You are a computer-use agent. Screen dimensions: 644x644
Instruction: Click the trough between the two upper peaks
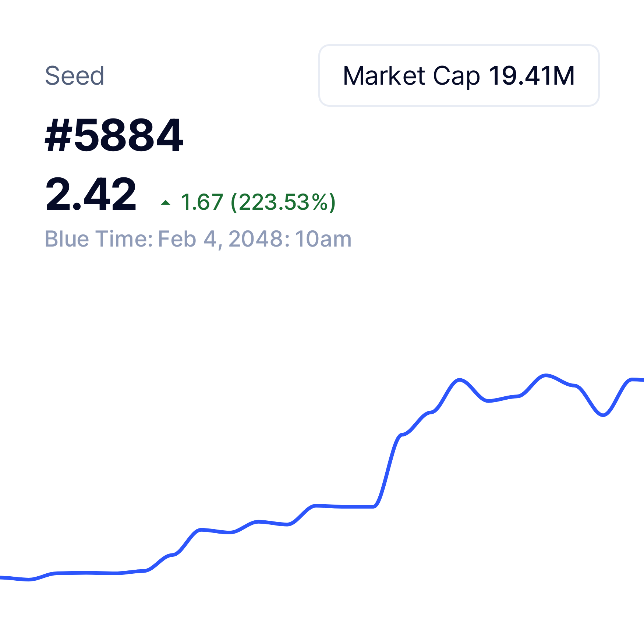click(488, 401)
